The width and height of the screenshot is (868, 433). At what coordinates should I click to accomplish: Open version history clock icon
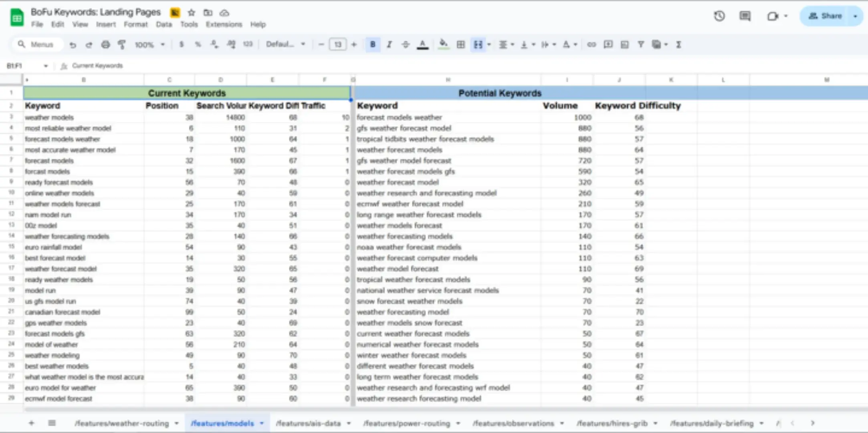point(719,16)
